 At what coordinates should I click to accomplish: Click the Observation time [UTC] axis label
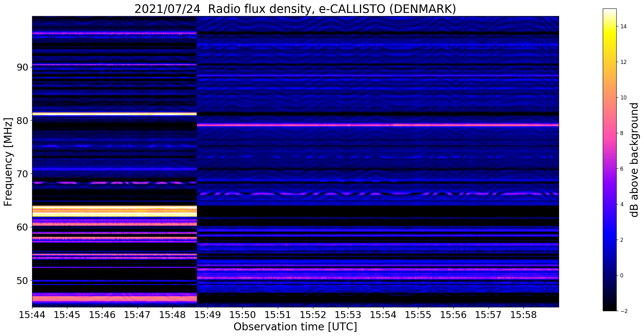pyautogui.click(x=295, y=327)
